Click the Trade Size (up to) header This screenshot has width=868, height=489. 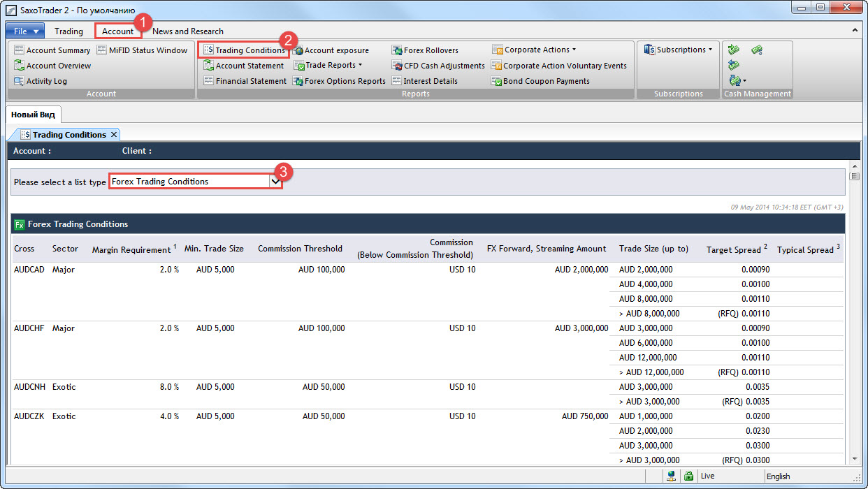click(x=653, y=249)
